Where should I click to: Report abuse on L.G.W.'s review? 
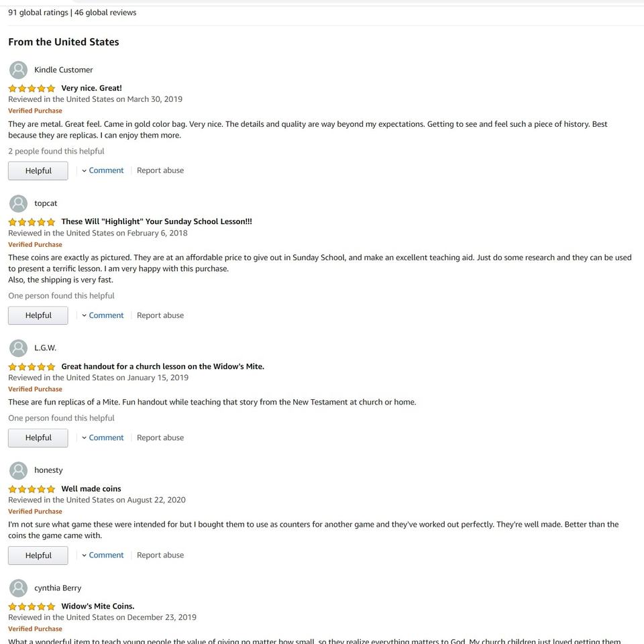click(160, 437)
